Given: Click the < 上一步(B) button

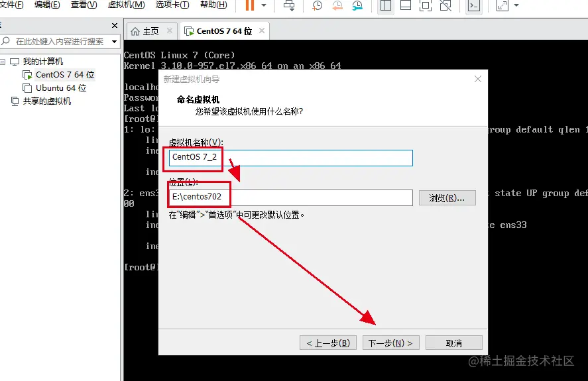Looking at the screenshot, I should (x=328, y=343).
